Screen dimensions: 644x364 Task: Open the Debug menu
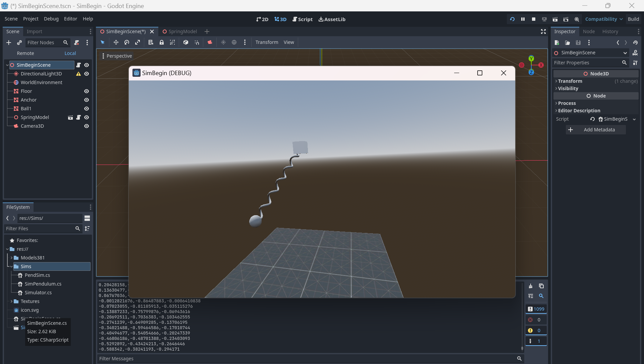[51, 19]
